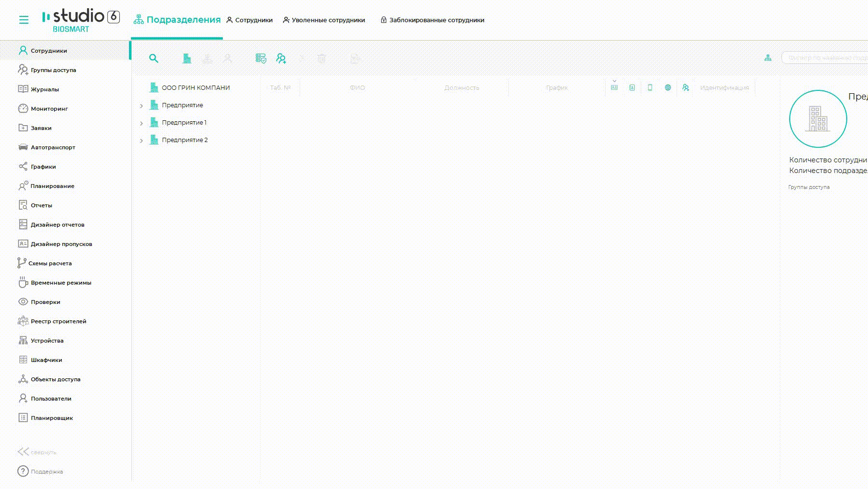Image resolution: width=868 pixels, height=489 pixels.
Task: Expand the Предприятие tree node
Action: tap(141, 106)
